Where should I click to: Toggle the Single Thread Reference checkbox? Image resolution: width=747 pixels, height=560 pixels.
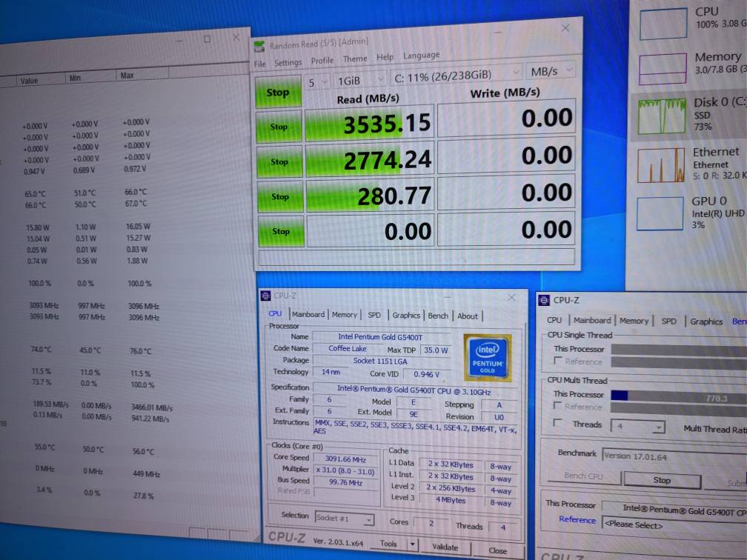point(558,361)
